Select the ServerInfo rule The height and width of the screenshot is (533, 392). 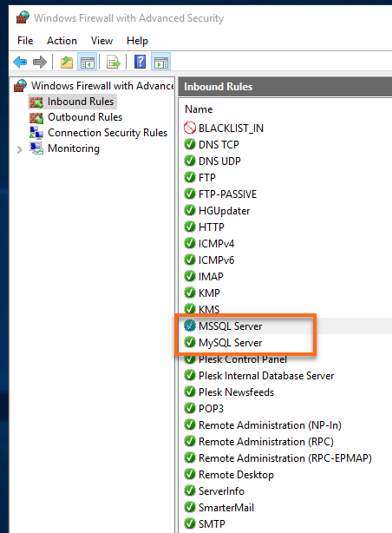click(221, 490)
